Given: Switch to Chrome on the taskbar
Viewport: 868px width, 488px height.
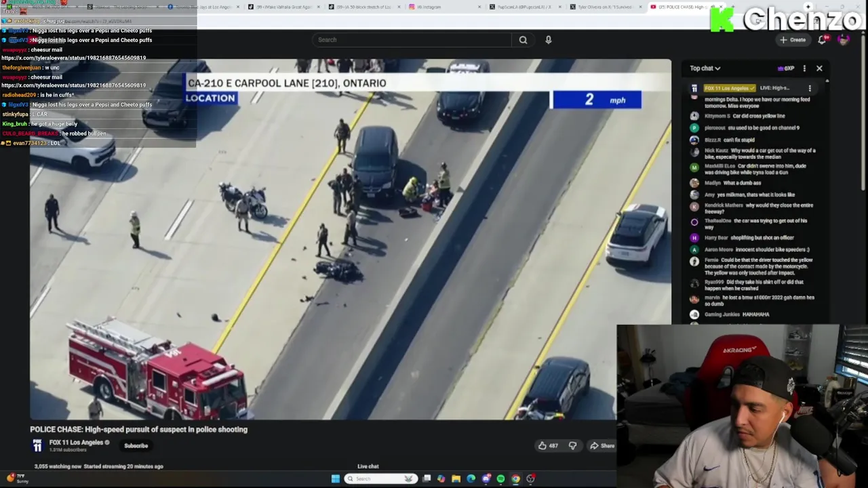Looking at the screenshot, I should (x=515, y=479).
